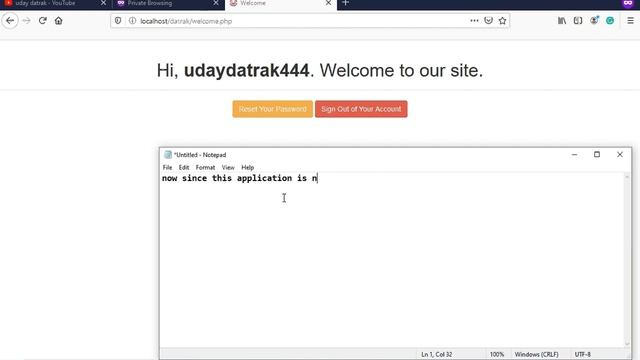Close the Notepad window
Screen dimensions: 640x360
[x=620, y=155]
